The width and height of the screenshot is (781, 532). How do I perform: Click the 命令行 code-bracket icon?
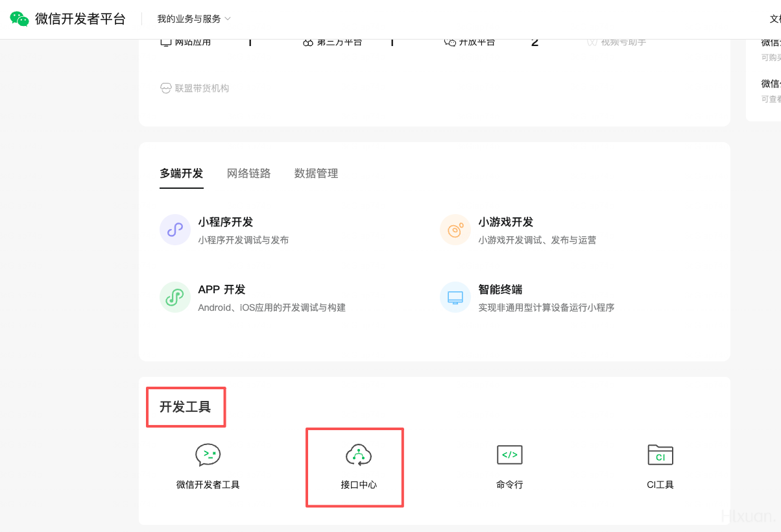tap(510, 455)
